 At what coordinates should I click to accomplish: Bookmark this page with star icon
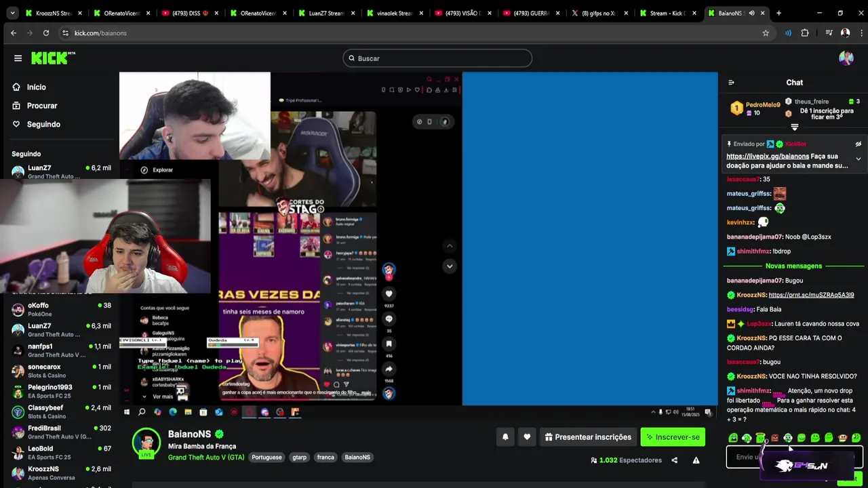coord(766,33)
